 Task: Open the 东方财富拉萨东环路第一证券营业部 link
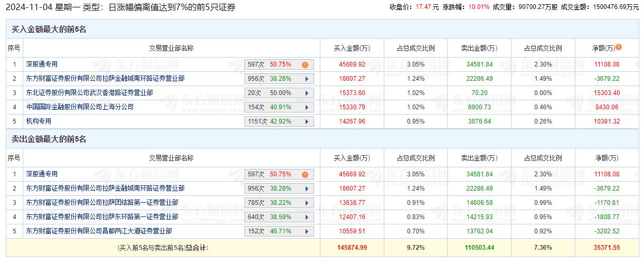point(102,216)
